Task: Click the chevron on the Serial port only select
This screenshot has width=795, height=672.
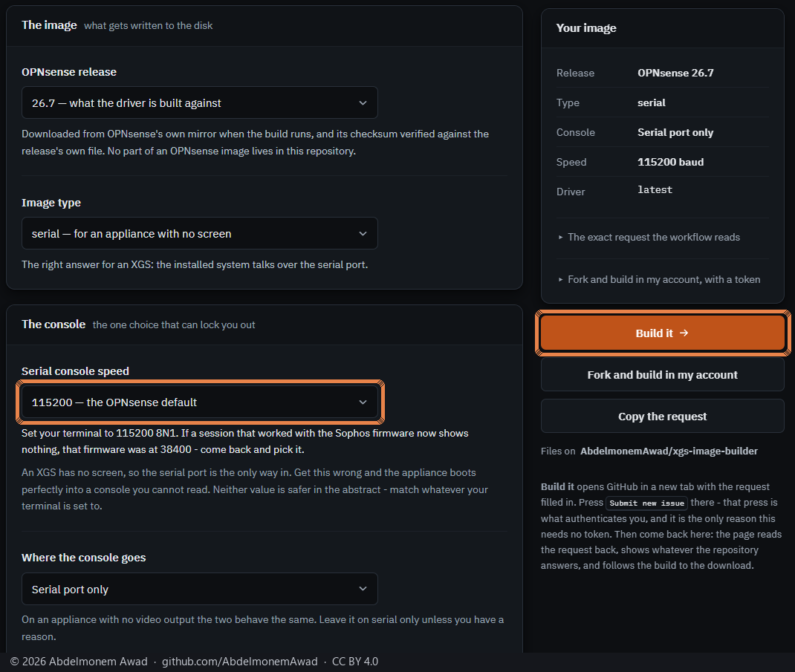Action: coord(363,589)
